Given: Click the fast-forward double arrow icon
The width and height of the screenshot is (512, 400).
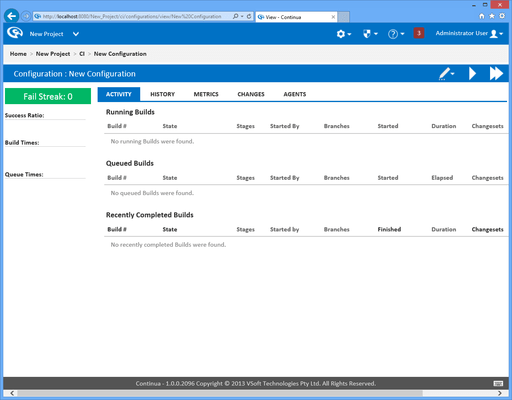Looking at the screenshot, I should click(x=496, y=74).
